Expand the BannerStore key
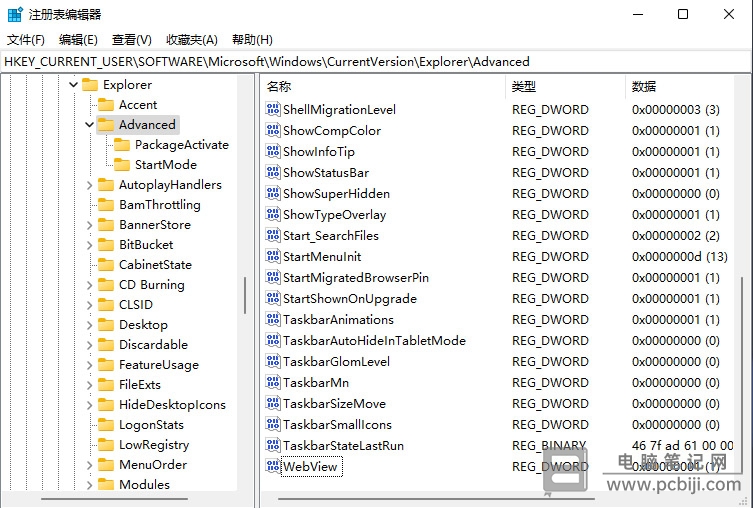Image resolution: width=753 pixels, height=508 pixels. [89, 225]
